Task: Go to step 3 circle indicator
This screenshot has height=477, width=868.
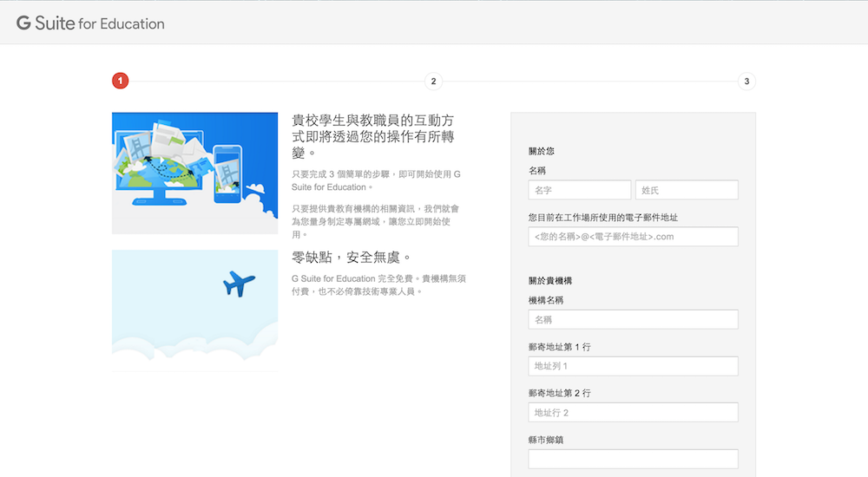Action: click(746, 82)
